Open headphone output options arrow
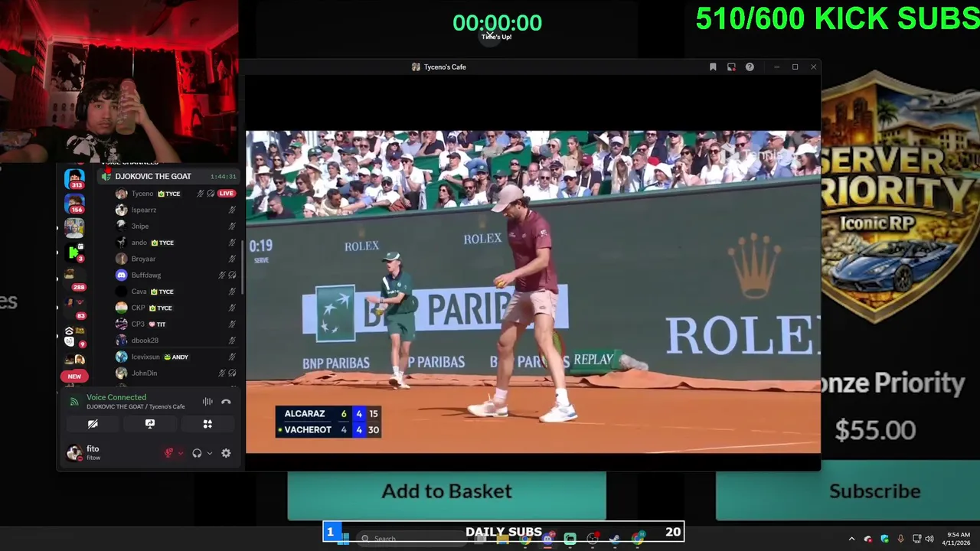Screen dimensions: 980x551 pos(210,453)
